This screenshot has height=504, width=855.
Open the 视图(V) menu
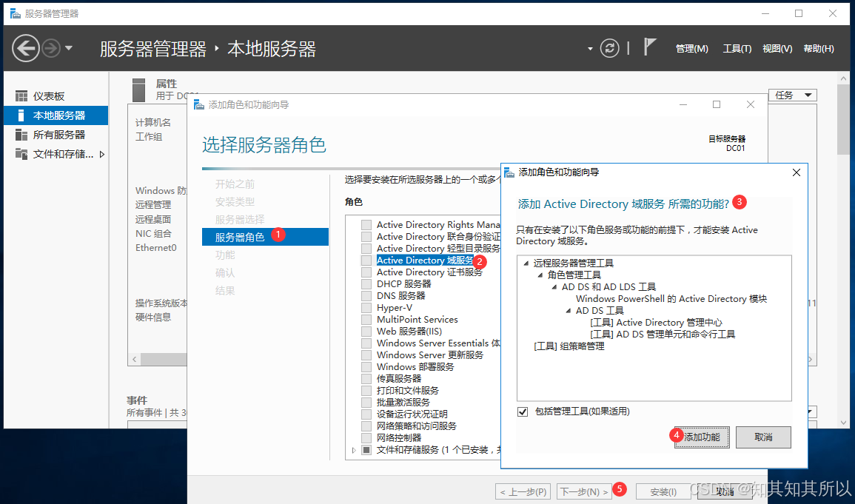point(777,49)
